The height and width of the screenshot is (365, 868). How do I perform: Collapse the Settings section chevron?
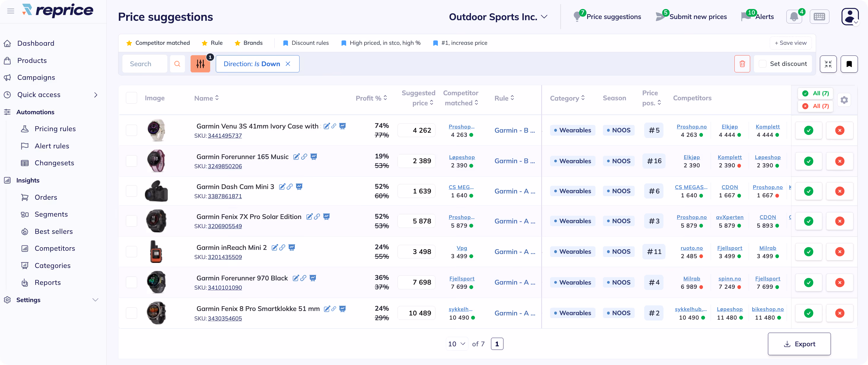(x=95, y=300)
